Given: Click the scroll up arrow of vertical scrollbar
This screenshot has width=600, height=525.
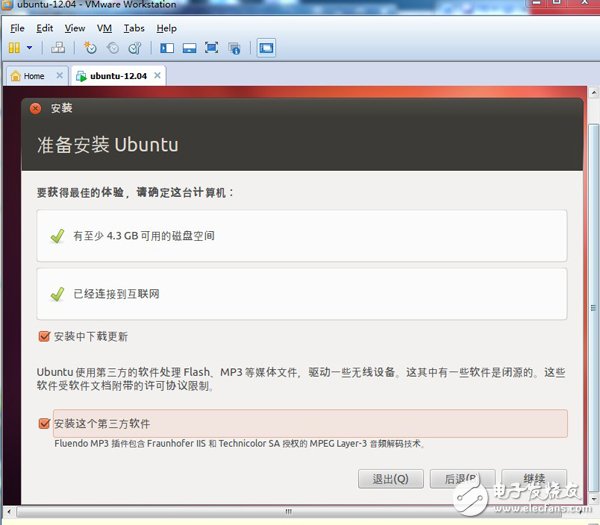Looking at the screenshot, I should coord(593,92).
